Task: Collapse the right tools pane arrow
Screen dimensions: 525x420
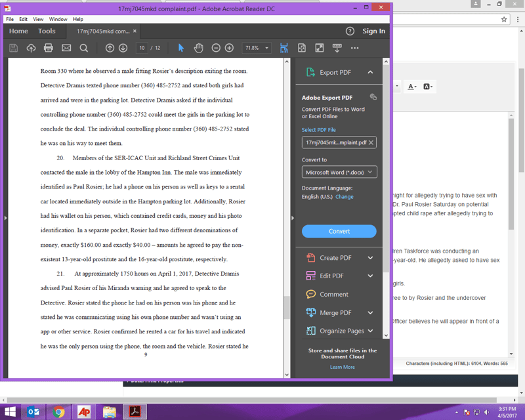Action: pos(293,218)
